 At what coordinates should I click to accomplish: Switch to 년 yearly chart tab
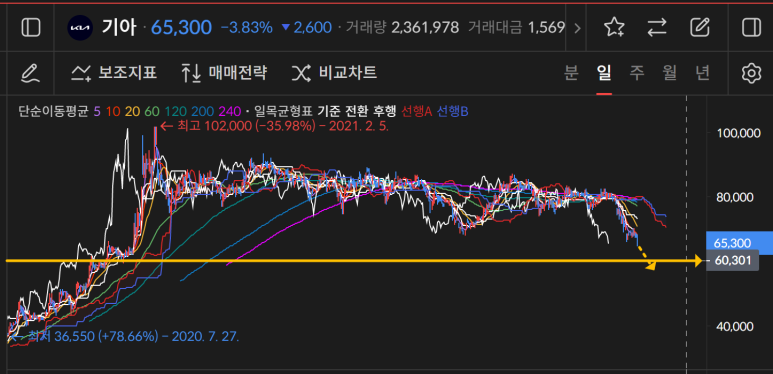(703, 73)
